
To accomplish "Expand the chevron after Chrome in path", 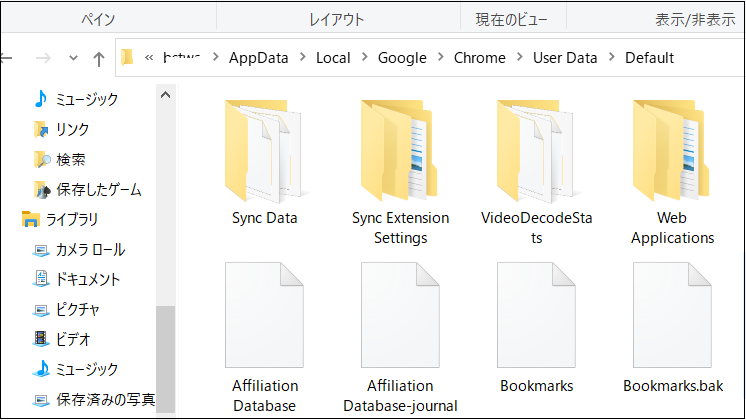I will tap(520, 58).
